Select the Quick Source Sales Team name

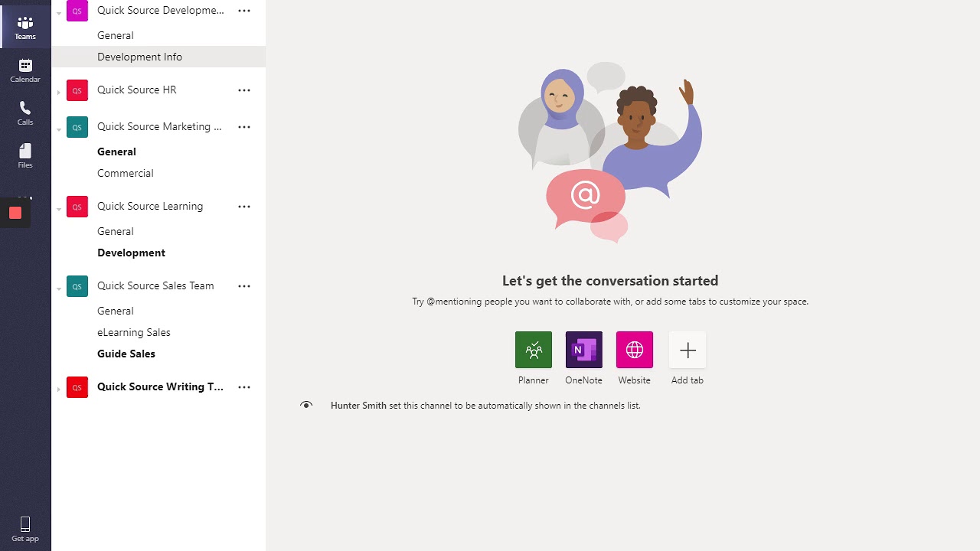point(155,285)
